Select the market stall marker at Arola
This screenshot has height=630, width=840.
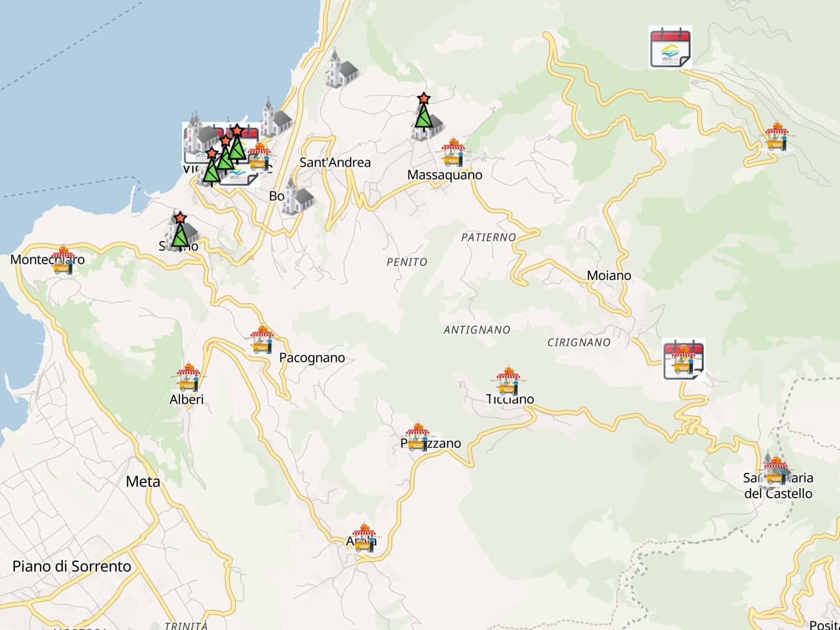364,538
